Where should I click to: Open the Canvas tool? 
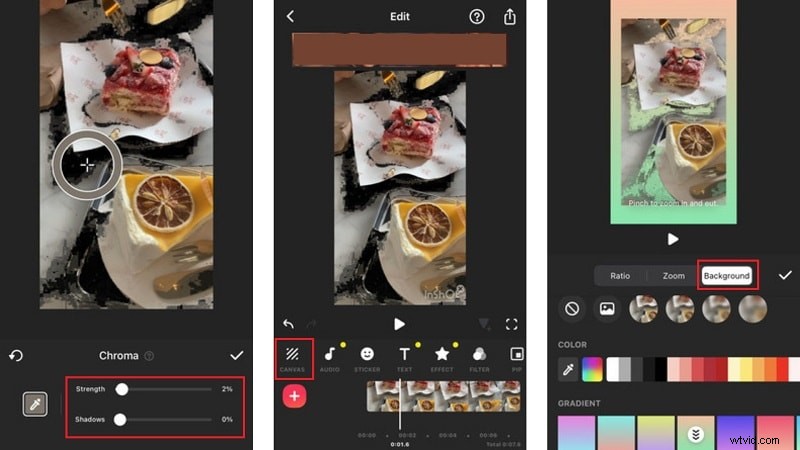click(x=292, y=359)
